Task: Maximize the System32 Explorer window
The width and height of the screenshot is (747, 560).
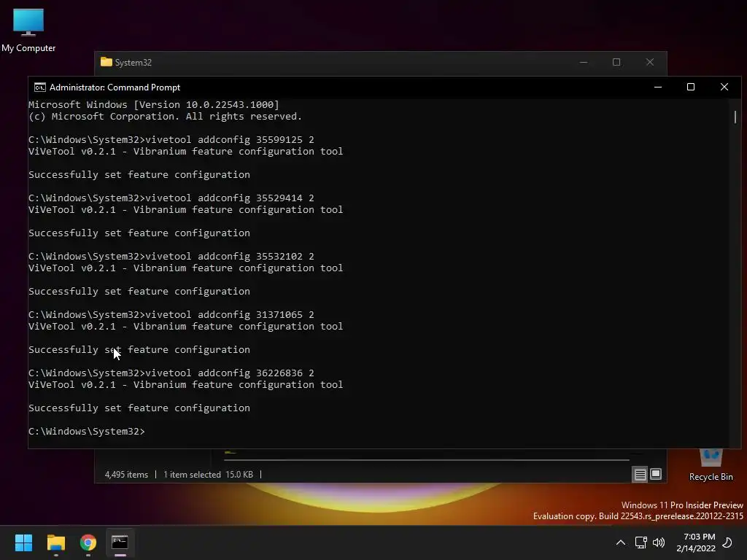Action: pos(616,63)
